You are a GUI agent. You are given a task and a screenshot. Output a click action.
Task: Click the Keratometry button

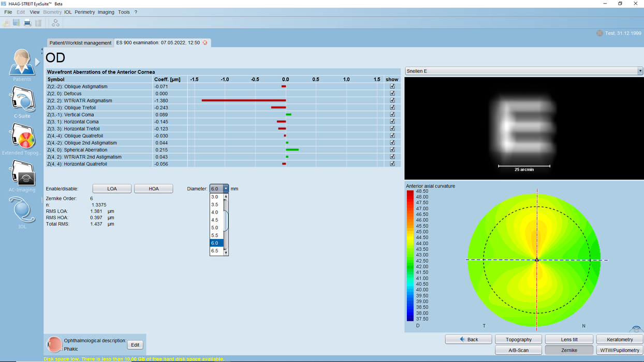click(x=619, y=339)
